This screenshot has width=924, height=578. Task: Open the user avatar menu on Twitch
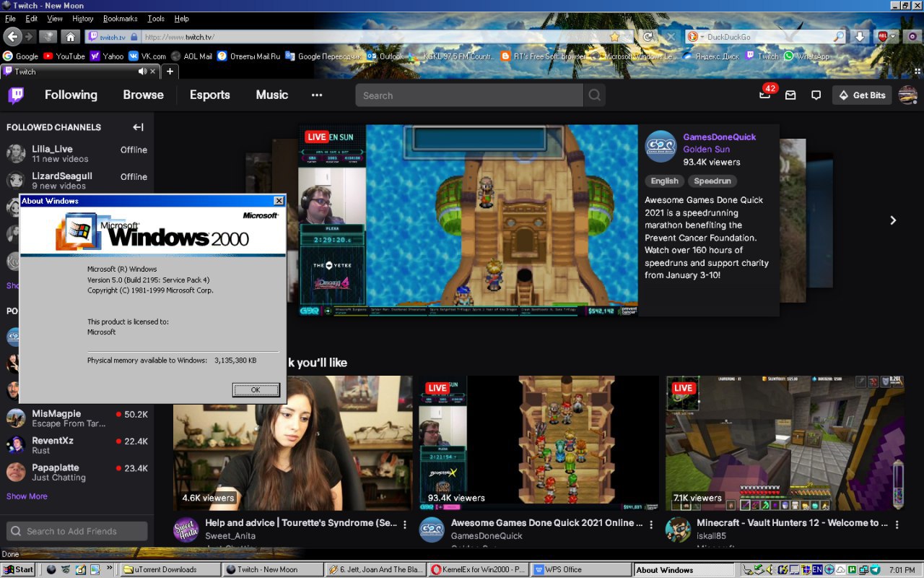(x=907, y=95)
